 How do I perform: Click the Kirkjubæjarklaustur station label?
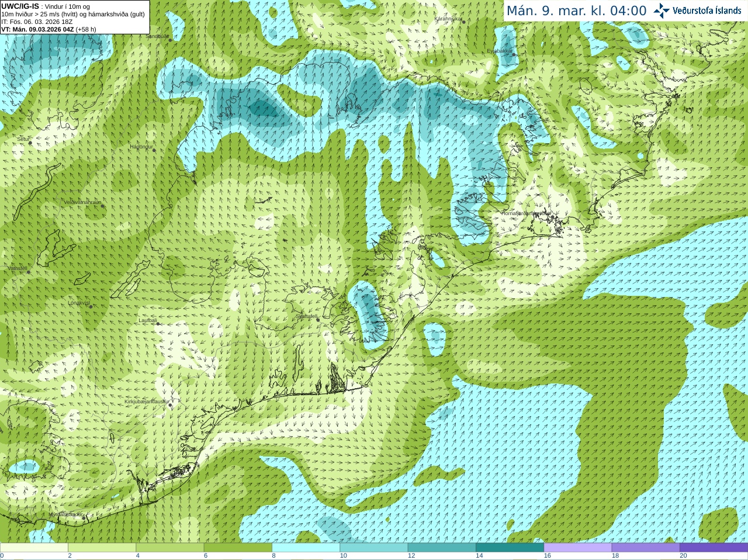[x=147, y=402]
